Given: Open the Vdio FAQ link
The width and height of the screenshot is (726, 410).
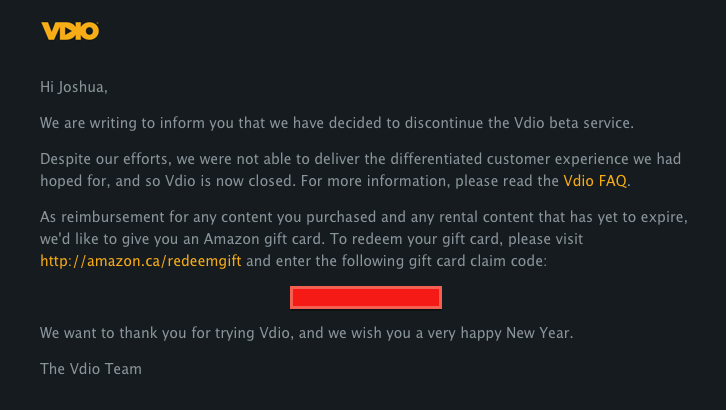Looking at the screenshot, I should [x=596, y=181].
